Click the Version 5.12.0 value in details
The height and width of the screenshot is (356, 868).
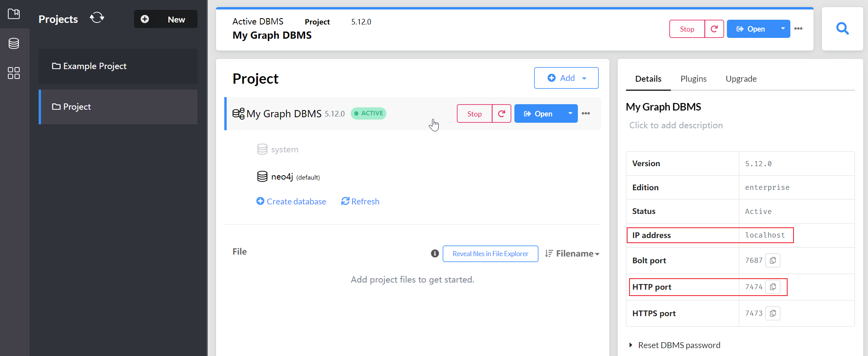coord(758,164)
